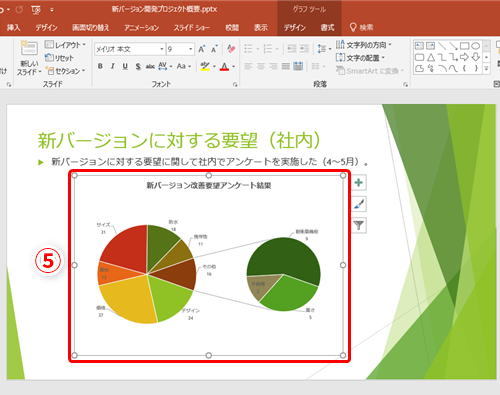The image size is (500, 395).
Task: Open 文字の配置 text alignment menu
Action: [360, 58]
